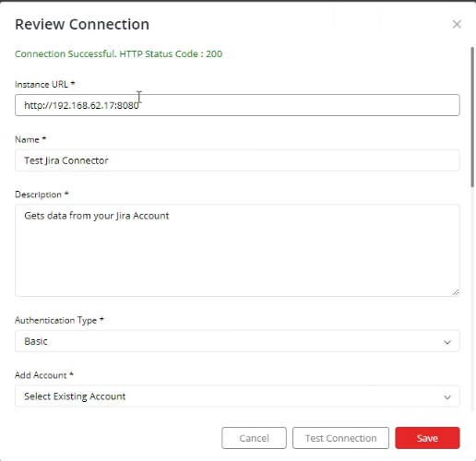Click the Description box resize grip icon
476x461 pixels.
point(456,292)
